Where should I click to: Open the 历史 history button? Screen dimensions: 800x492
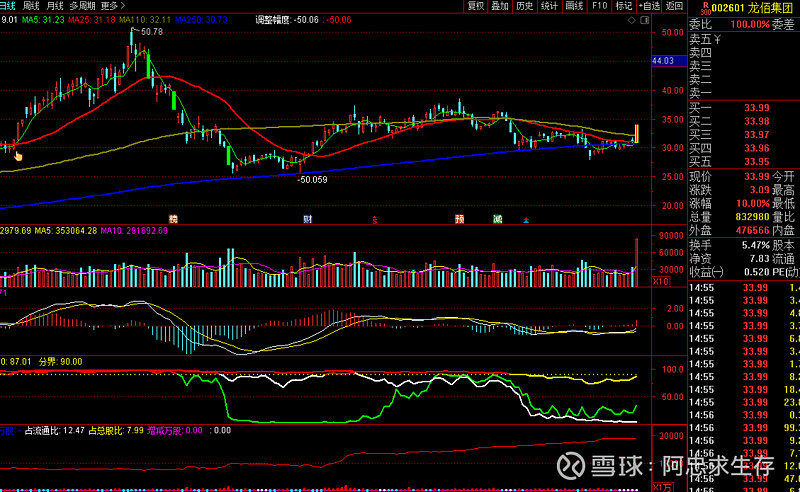(524, 6)
